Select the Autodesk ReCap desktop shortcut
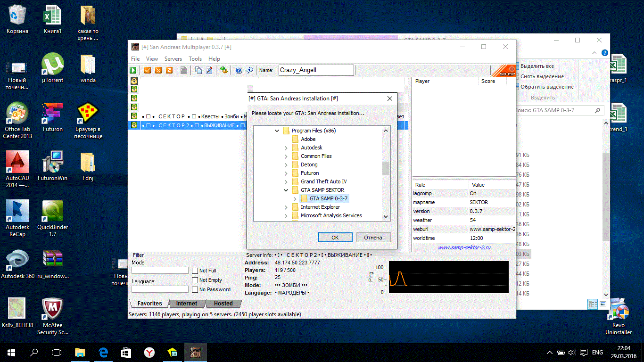This screenshot has width=644, height=362. pos(17,219)
